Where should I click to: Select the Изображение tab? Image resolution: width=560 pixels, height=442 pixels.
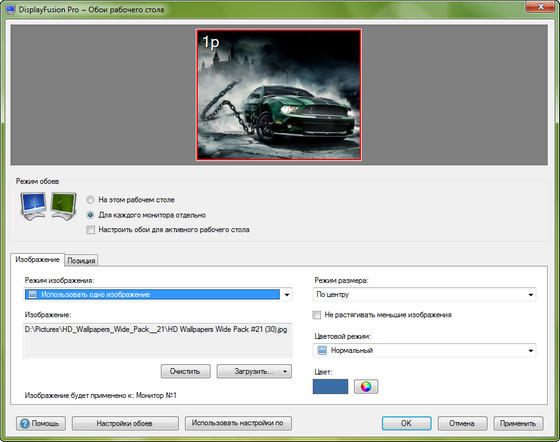tap(37, 259)
